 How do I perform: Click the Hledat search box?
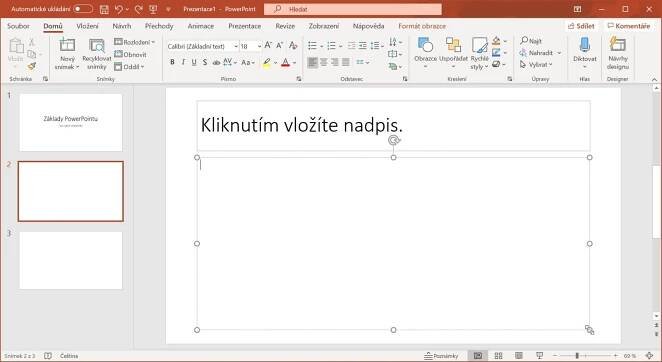click(x=353, y=9)
